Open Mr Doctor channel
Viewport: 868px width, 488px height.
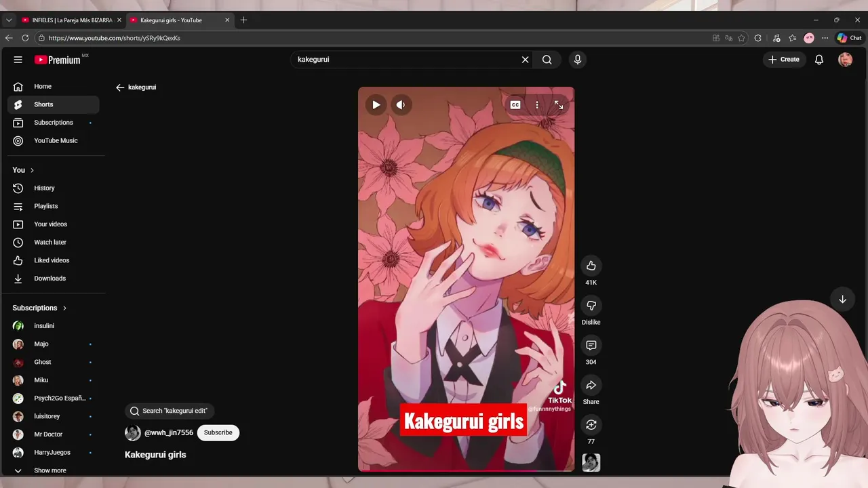click(x=53, y=434)
